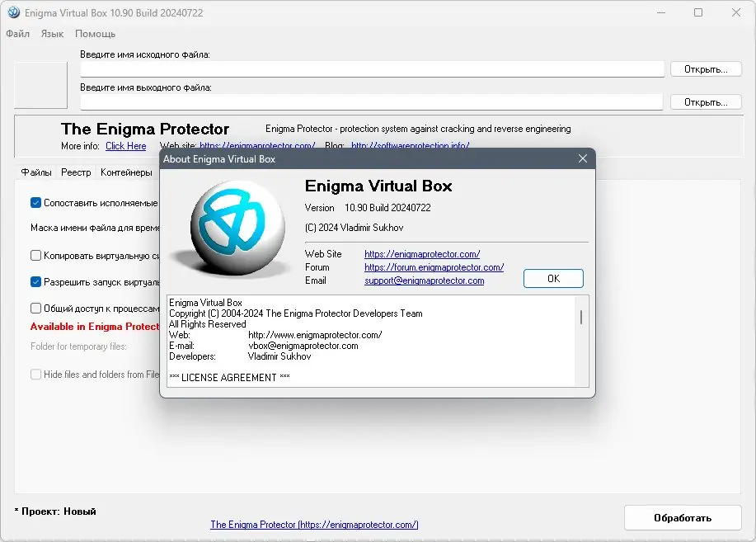
Task: Close the About Enigma Virtual Box dialog
Action: click(582, 158)
